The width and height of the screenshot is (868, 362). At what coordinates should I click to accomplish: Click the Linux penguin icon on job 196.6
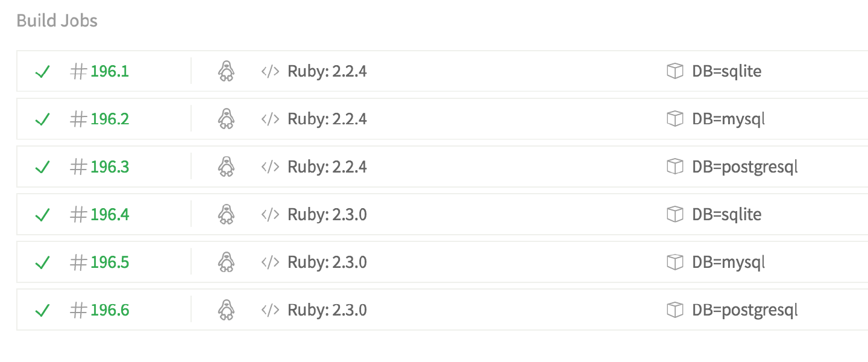coord(225,310)
